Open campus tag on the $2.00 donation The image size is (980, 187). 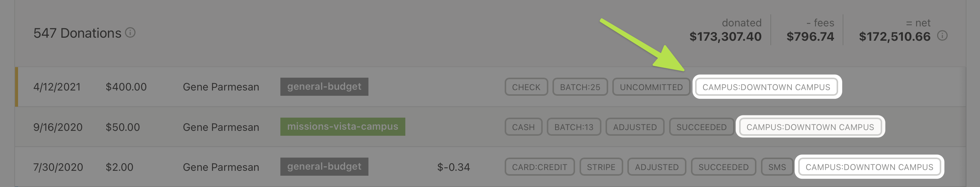869,167
